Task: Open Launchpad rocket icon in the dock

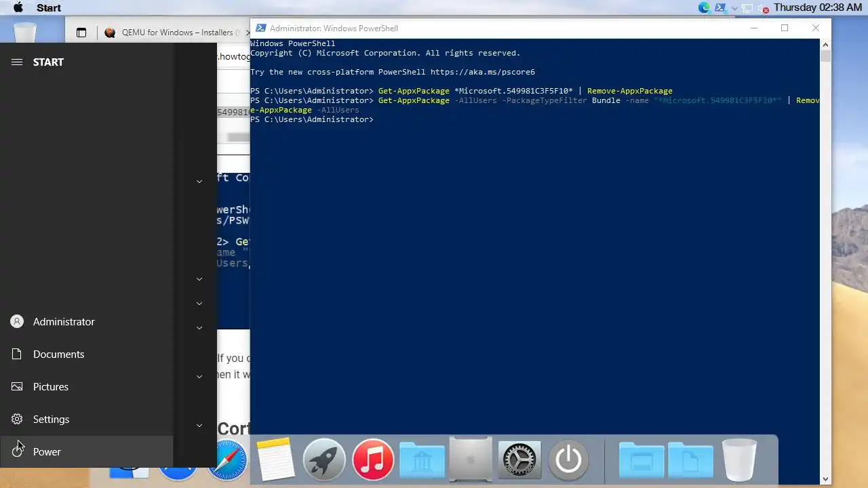Action: click(x=324, y=460)
